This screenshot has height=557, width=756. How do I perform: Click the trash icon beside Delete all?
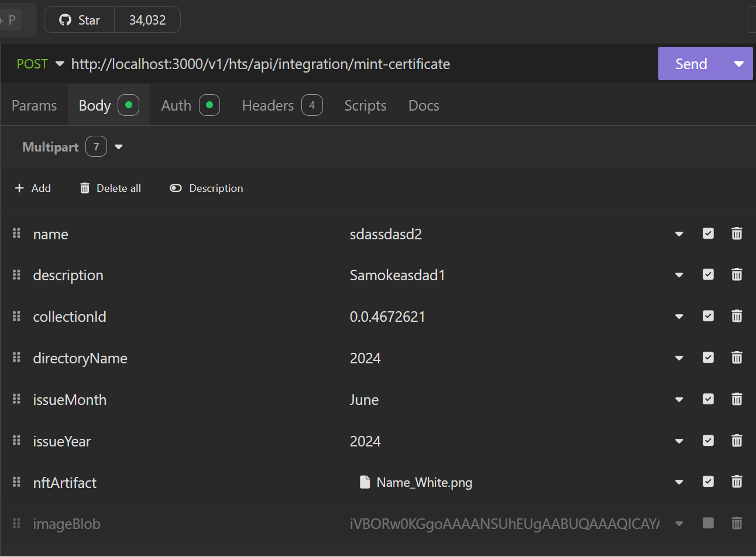84,188
